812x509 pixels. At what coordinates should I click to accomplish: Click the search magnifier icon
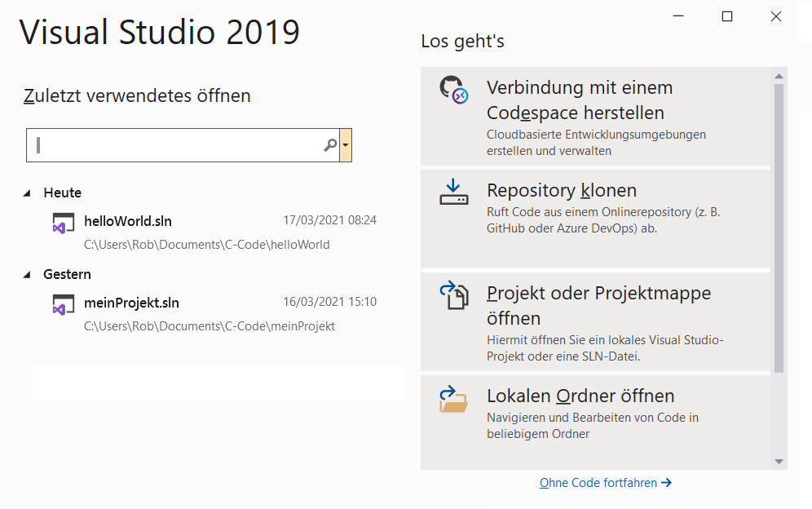coord(329,144)
